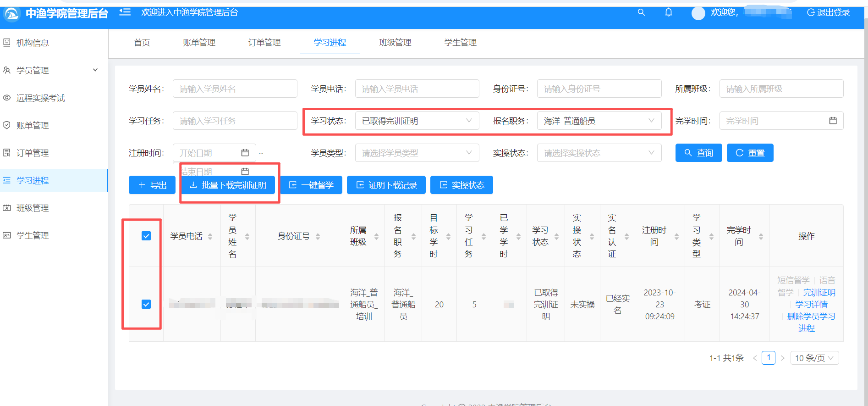The height and width of the screenshot is (406, 868).
Task: Focus the 身份证号 input field
Action: pyautogui.click(x=599, y=89)
